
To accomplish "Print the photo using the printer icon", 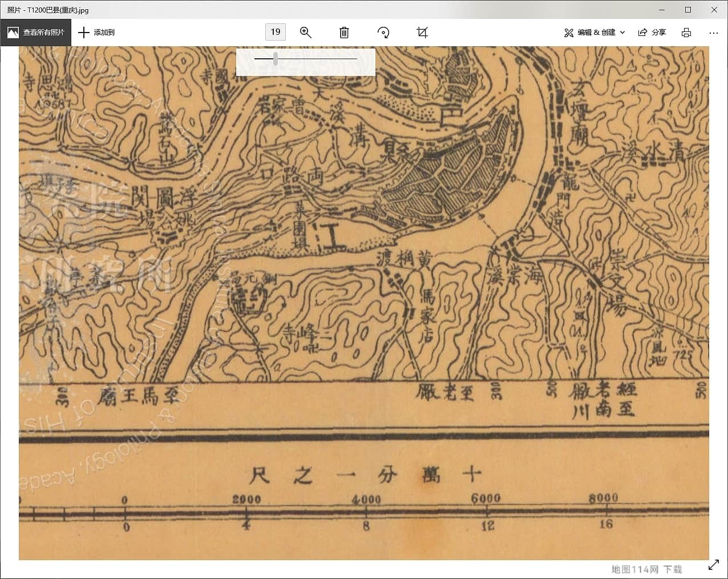I will (x=686, y=33).
